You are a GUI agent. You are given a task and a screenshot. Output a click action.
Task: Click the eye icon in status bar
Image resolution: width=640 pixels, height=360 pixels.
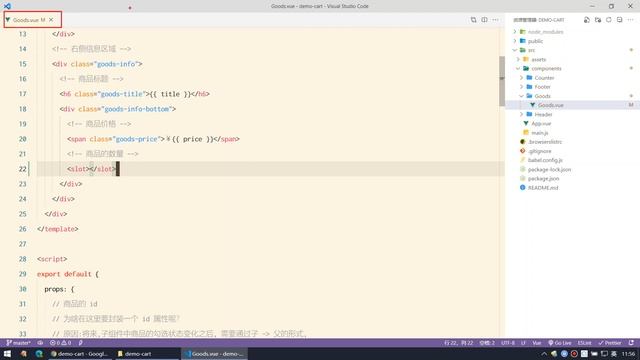click(40, 343)
